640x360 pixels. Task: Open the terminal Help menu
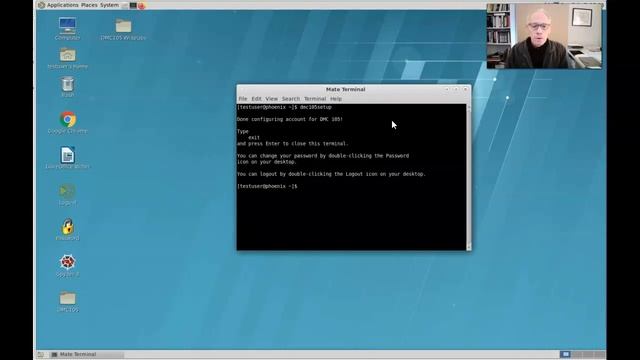click(x=336, y=99)
